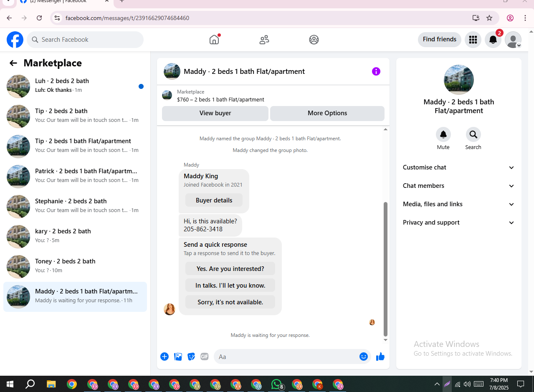Show hidden system tray icons

437,384
